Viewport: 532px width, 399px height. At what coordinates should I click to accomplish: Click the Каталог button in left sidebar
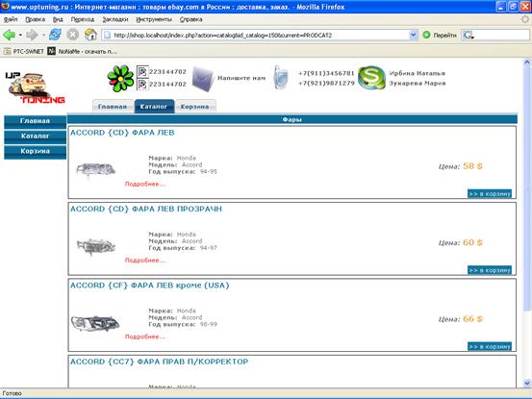(x=35, y=136)
